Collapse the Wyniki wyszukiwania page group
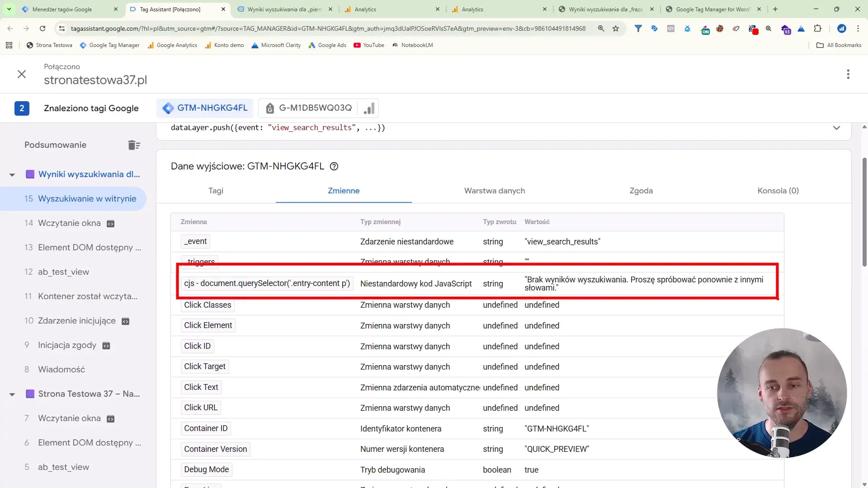 coord(12,175)
